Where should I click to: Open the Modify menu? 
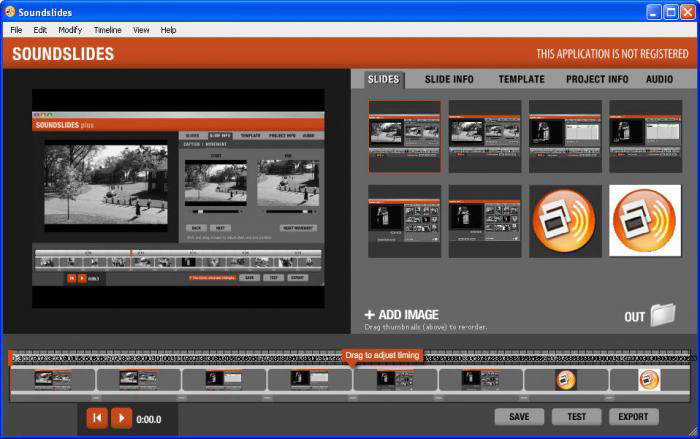[70, 30]
